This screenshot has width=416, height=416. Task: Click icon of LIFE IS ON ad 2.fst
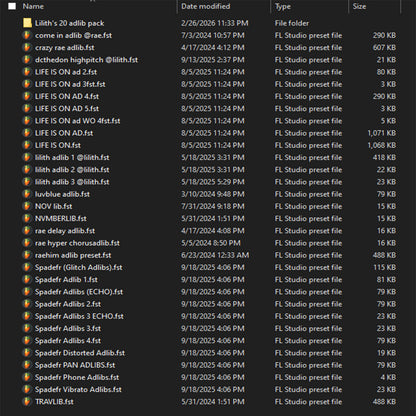tap(27, 72)
